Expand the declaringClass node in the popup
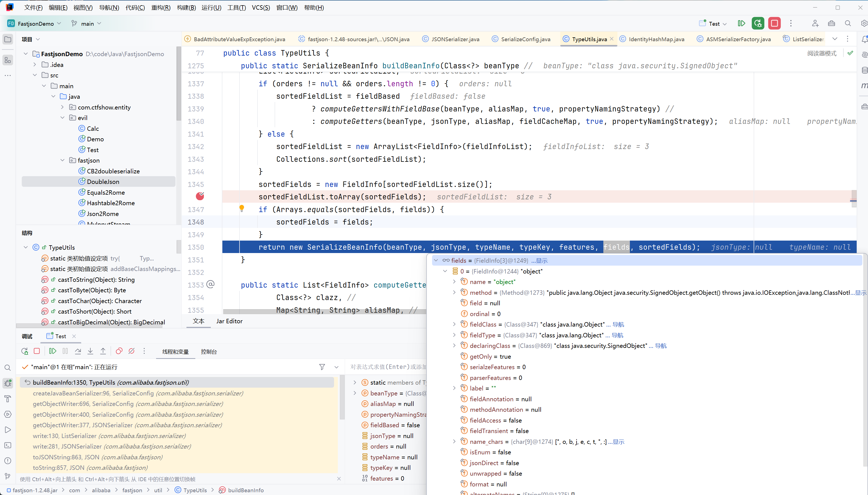This screenshot has height=495, width=868. pyautogui.click(x=454, y=345)
